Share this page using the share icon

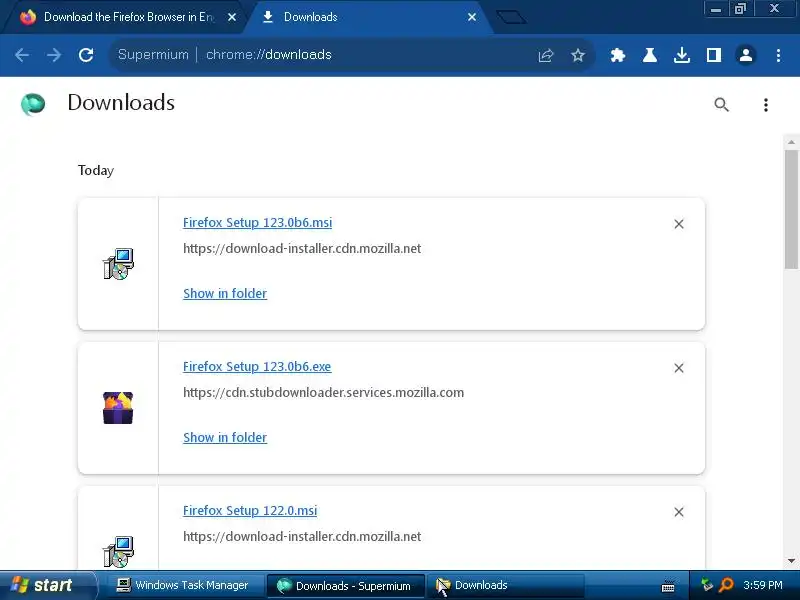coord(545,55)
